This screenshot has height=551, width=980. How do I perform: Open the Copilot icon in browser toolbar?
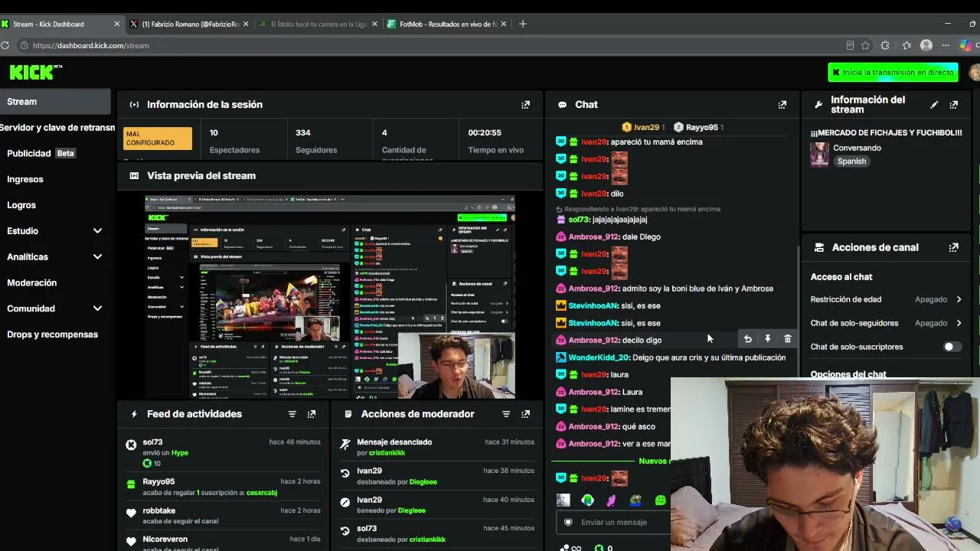click(x=965, y=45)
